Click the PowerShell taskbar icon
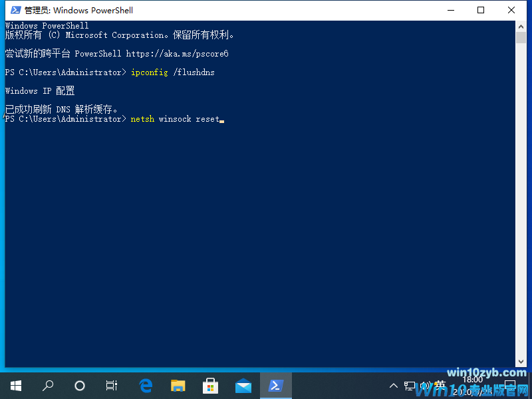Screen dimensions: 532x399 click(275, 386)
